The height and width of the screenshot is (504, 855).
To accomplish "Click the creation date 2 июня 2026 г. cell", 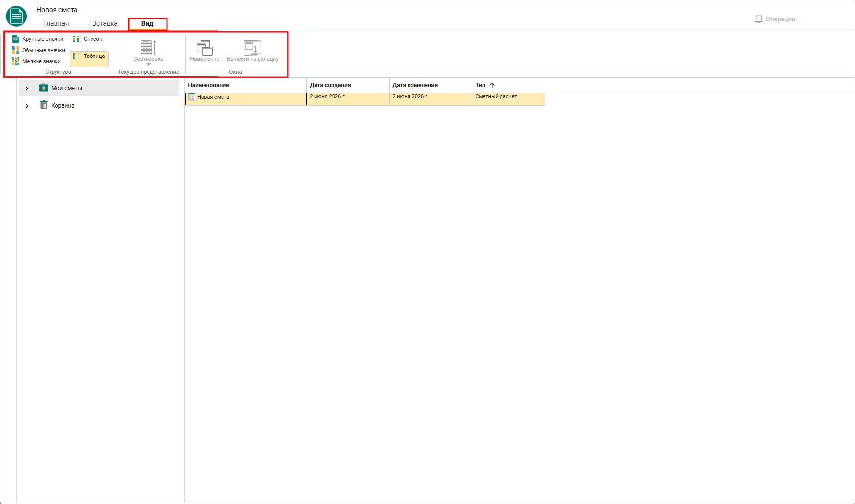I will tap(348, 99).
